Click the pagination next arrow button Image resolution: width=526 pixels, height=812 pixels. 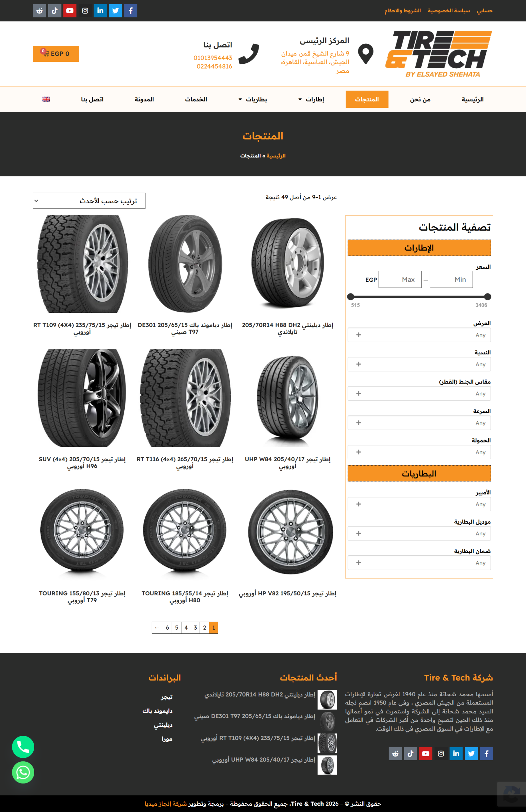(x=157, y=627)
